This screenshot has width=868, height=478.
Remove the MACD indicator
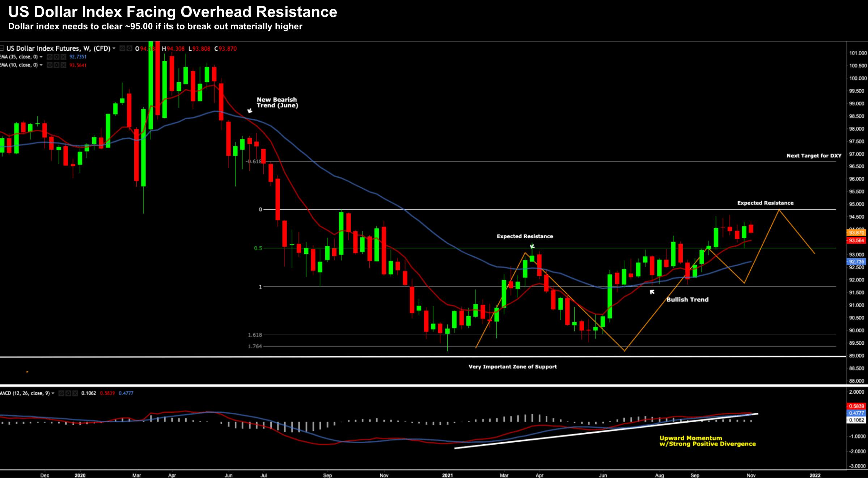[x=75, y=393]
